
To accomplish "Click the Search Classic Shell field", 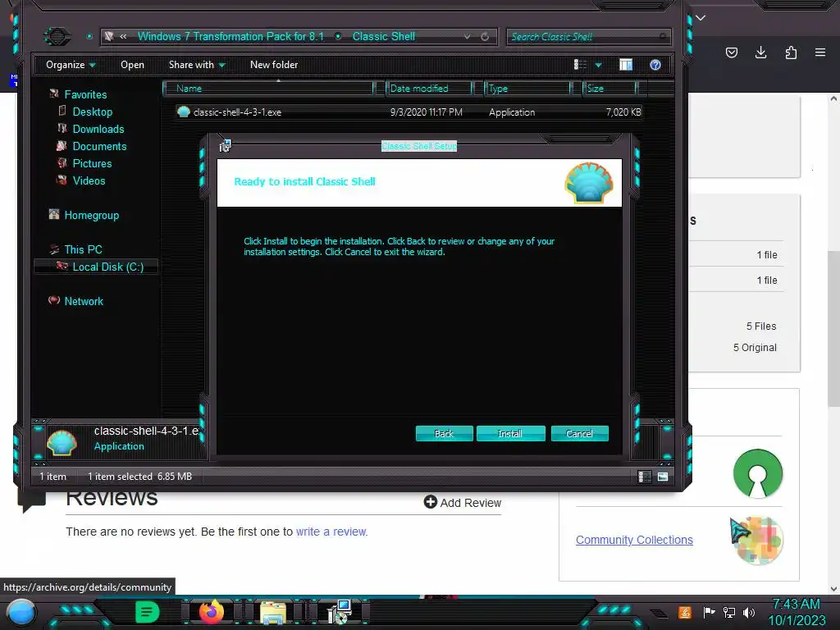I will tap(588, 36).
